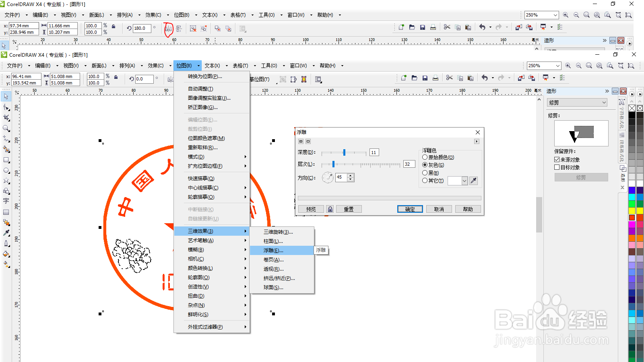Click the Undo arrow in front window toolbar
644x362 pixels.
click(485, 78)
